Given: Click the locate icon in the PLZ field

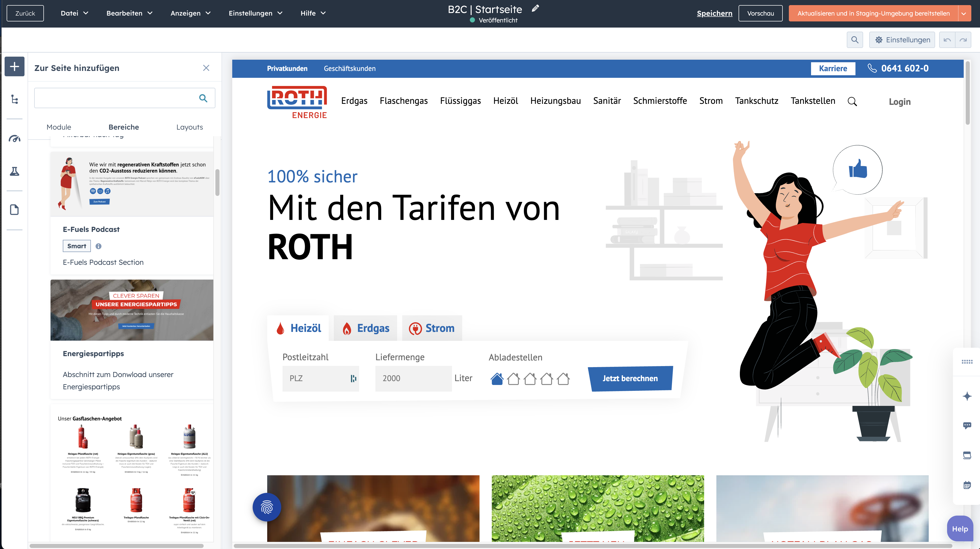Looking at the screenshot, I should coord(353,378).
